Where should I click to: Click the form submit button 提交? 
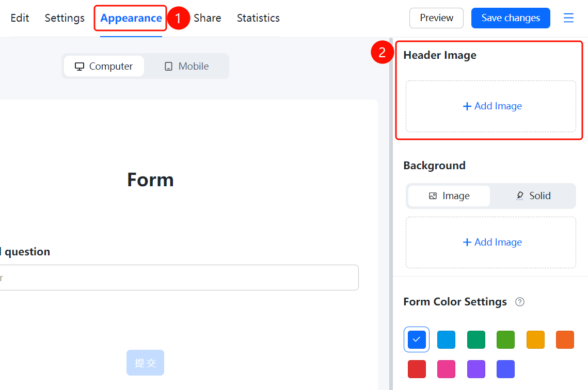145,363
